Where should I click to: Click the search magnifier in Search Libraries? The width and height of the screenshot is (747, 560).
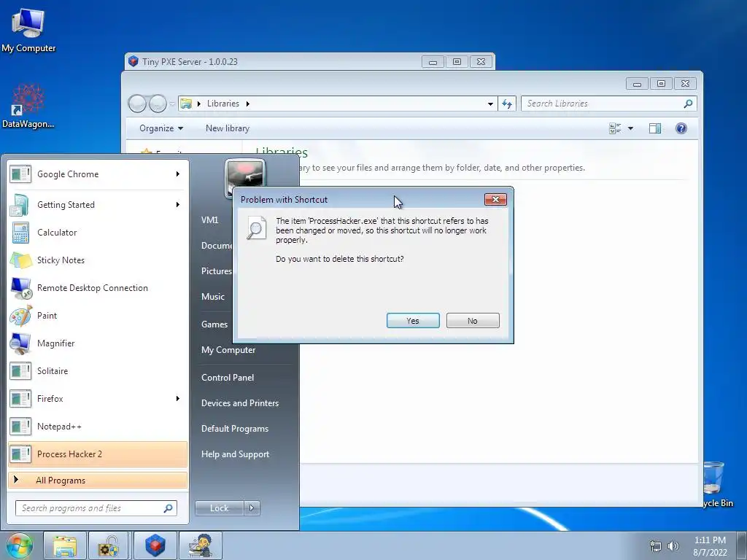click(688, 104)
